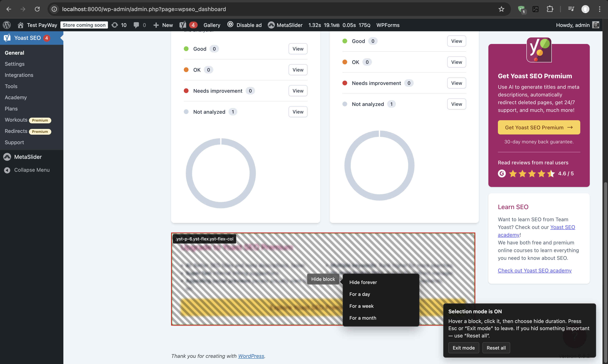Reload the page with refresh icon
This screenshot has width=608, height=364.
point(37,9)
